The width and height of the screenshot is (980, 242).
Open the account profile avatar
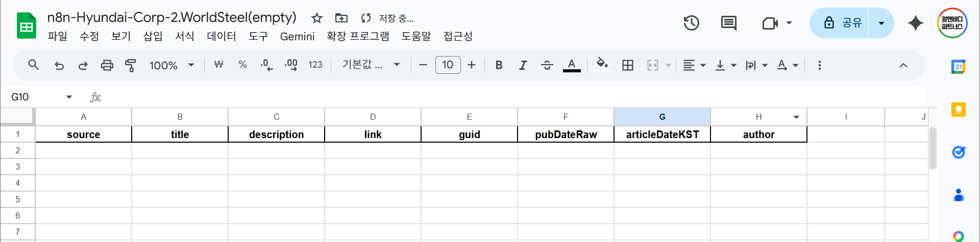click(952, 23)
